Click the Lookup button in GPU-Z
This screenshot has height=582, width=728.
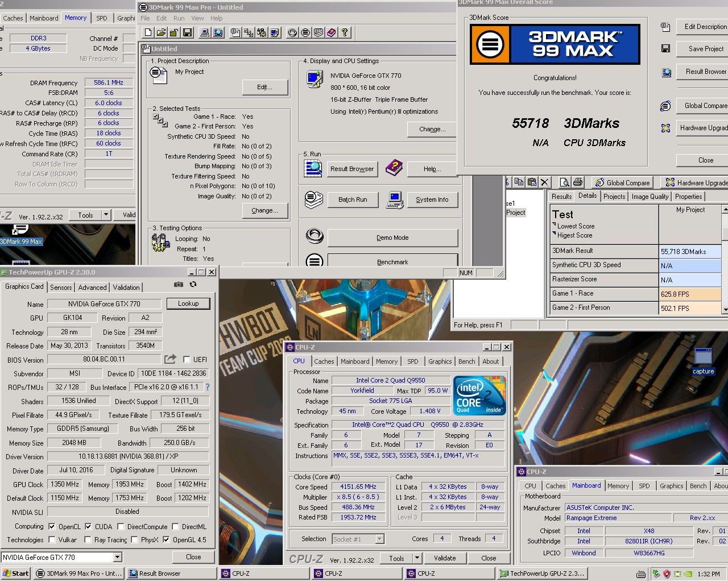(x=188, y=304)
